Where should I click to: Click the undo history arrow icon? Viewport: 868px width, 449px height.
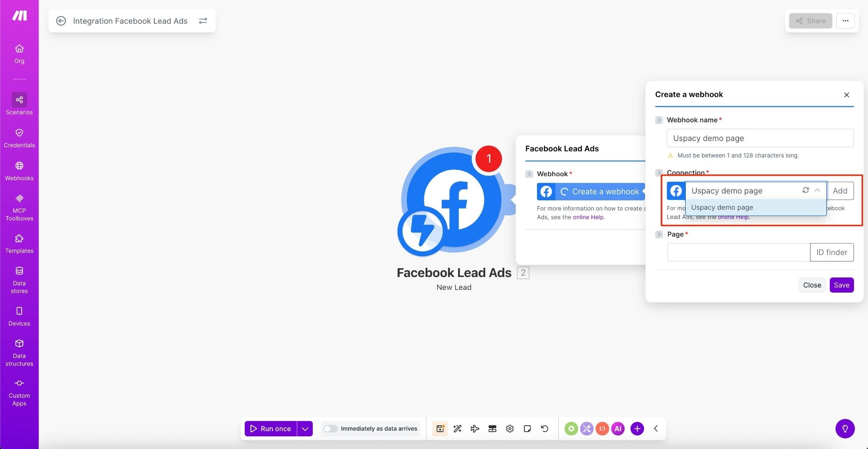click(545, 429)
